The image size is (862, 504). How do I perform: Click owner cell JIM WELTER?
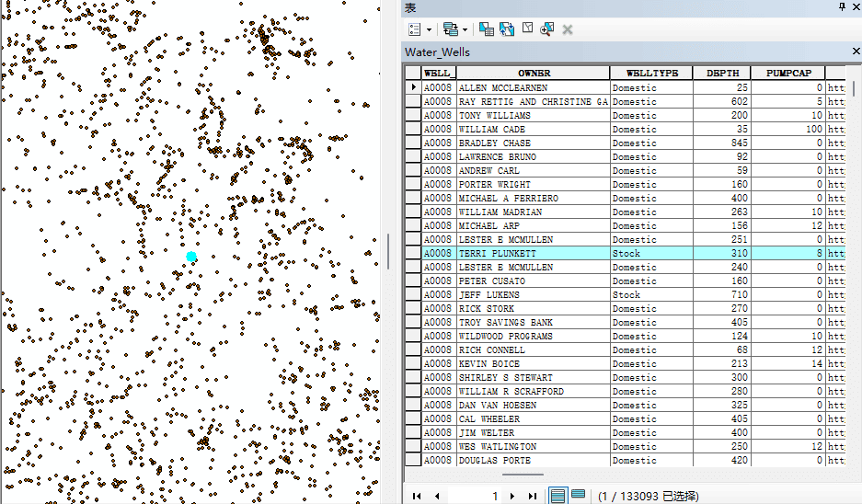tap(534, 432)
